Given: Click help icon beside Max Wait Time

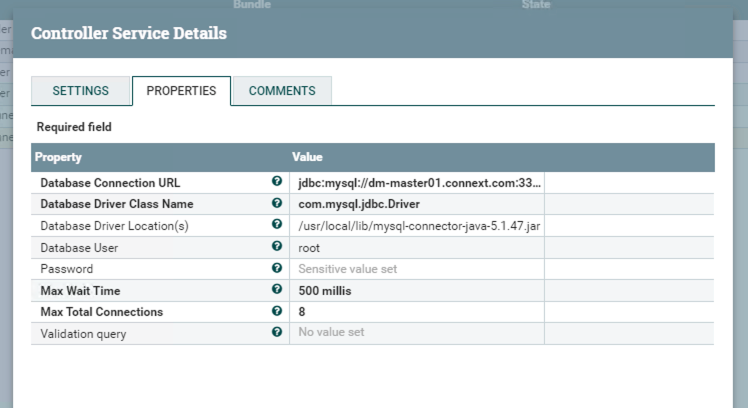Looking at the screenshot, I should [277, 290].
